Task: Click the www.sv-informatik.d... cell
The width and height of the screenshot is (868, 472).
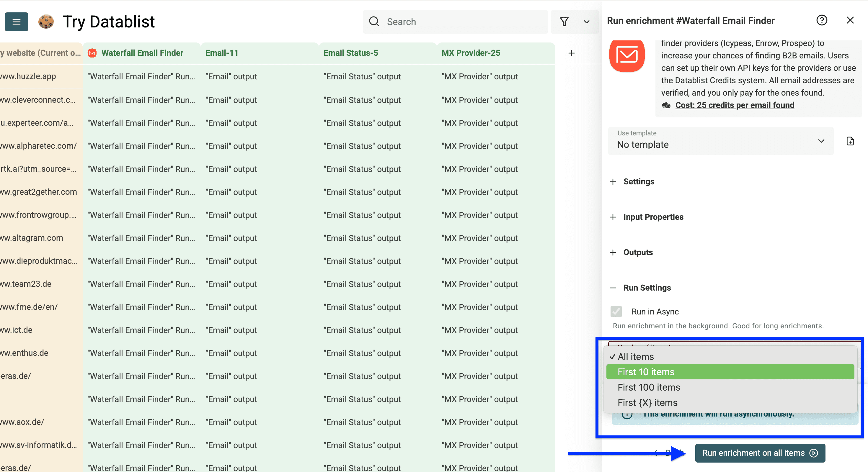Action: (41, 445)
